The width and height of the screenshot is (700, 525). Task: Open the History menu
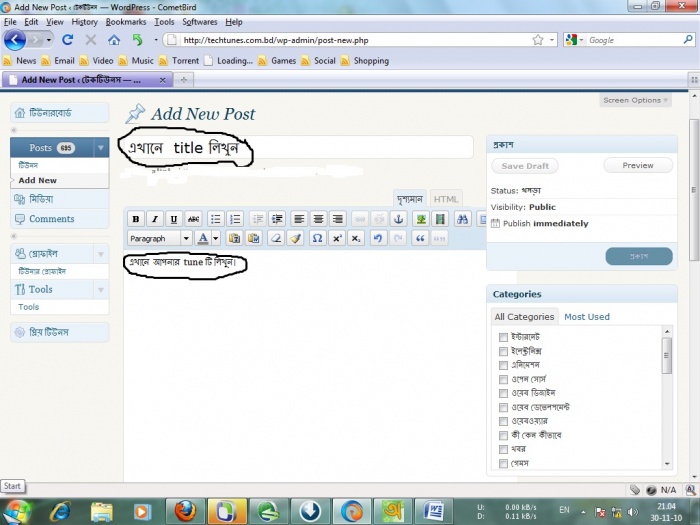pos(84,22)
